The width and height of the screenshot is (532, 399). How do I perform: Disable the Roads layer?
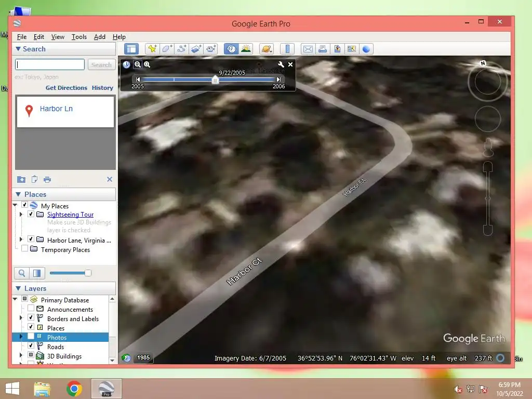(x=31, y=345)
